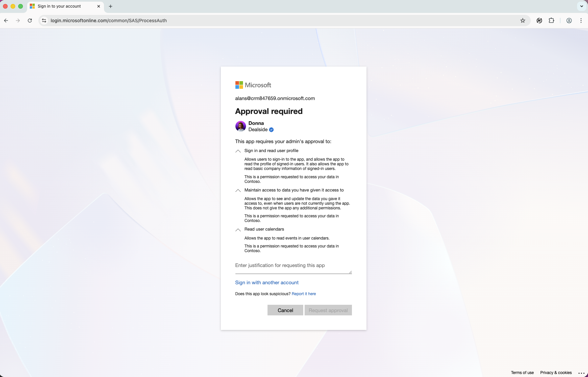
Task: Click the app name Donna
Action: (x=256, y=123)
